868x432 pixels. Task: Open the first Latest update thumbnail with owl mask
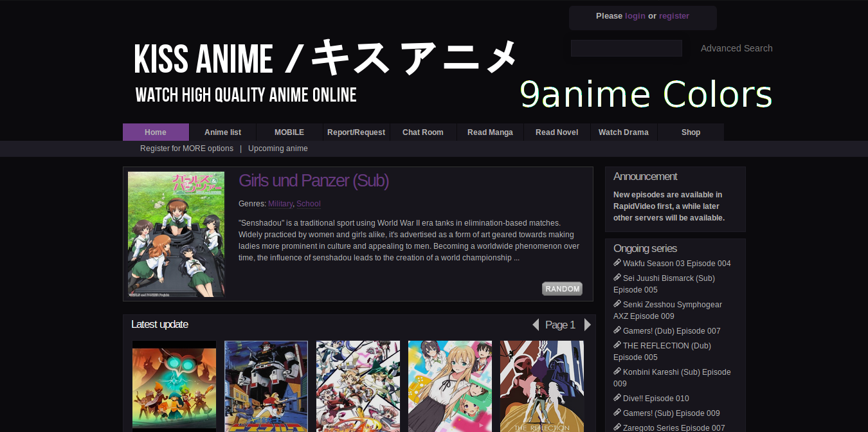click(174, 386)
